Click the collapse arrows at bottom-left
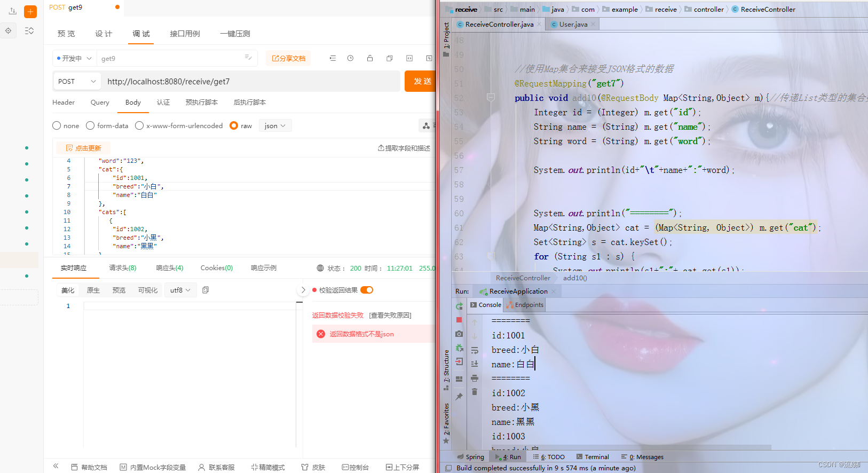 coord(56,466)
